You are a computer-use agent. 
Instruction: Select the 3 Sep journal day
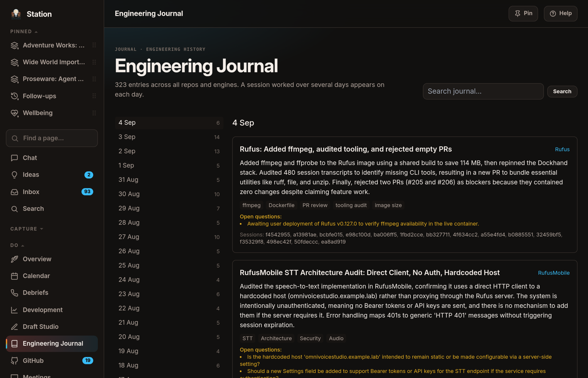(x=169, y=137)
